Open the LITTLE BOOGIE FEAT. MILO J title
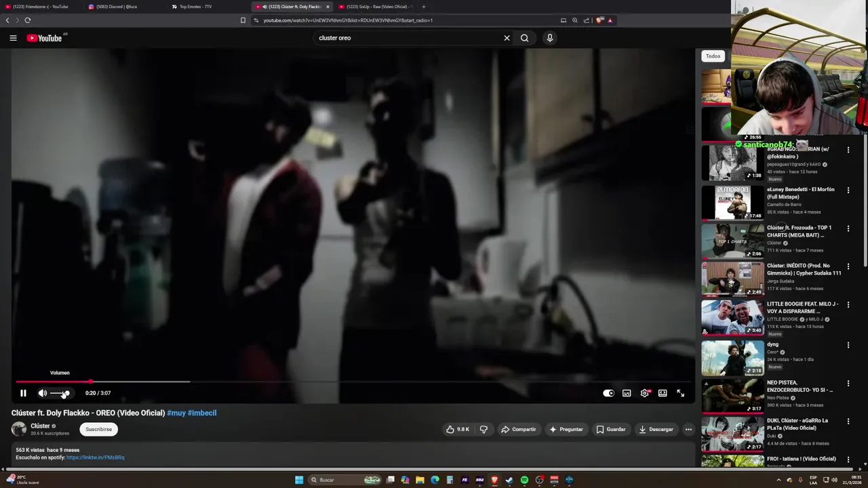Viewport: 868px width, 488px height. click(803, 308)
